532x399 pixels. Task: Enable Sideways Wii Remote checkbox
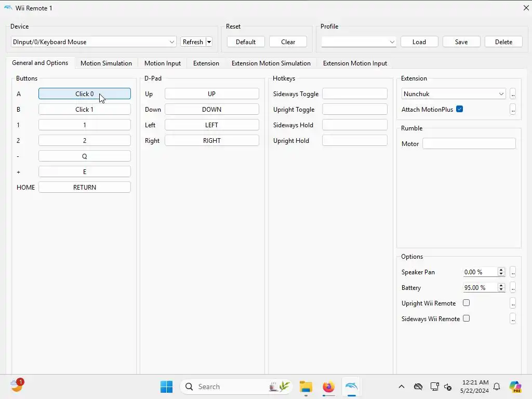tap(466, 318)
